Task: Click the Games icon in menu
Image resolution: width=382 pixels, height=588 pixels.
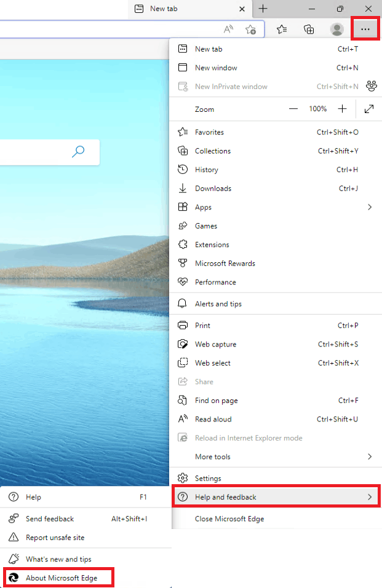Action: (x=183, y=225)
